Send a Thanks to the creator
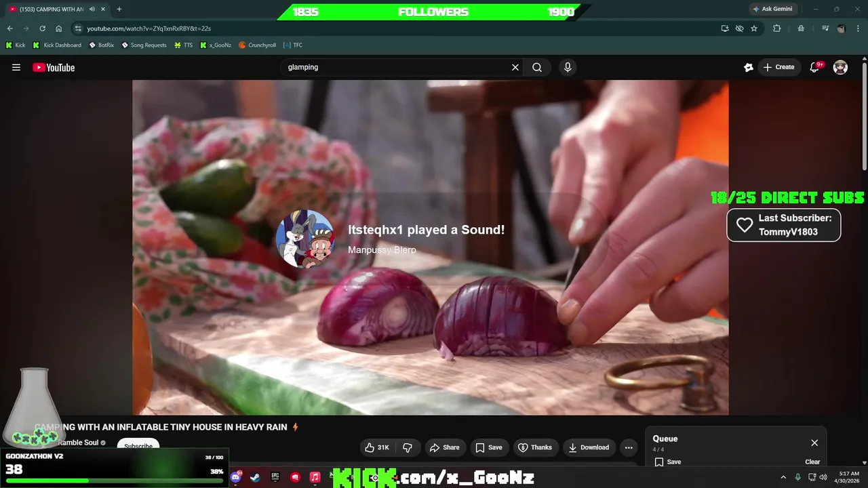Viewport: 868px width, 488px height. coord(535,447)
